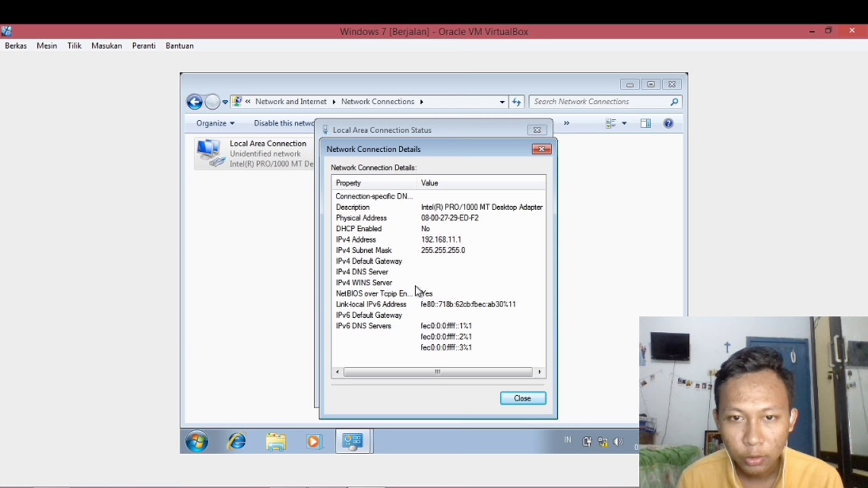This screenshot has height=488, width=868.
Task: Close Network Connection Details with red X
Action: (542, 149)
